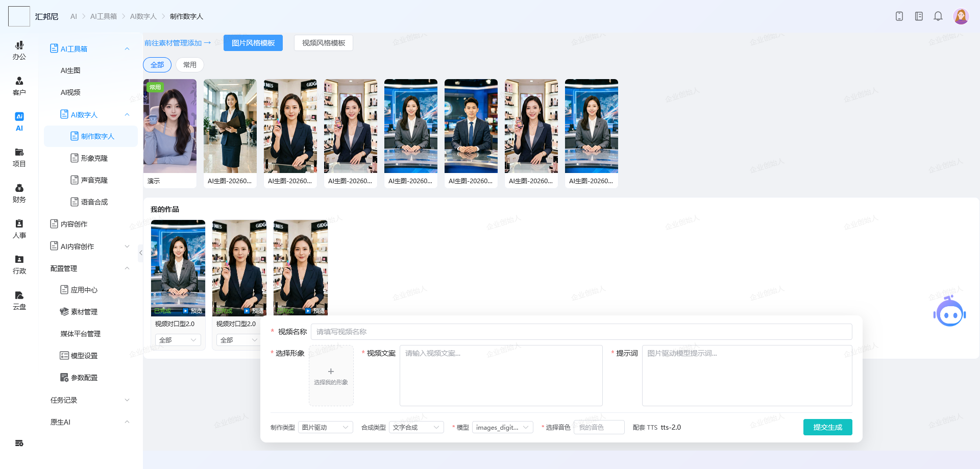This screenshot has height=469, width=980.
Task: Select the 全部 filter pill
Action: [157, 65]
